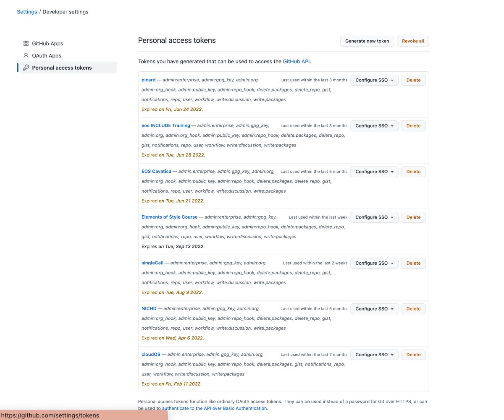Expand Configure SSO for cloudOS token

click(374, 355)
